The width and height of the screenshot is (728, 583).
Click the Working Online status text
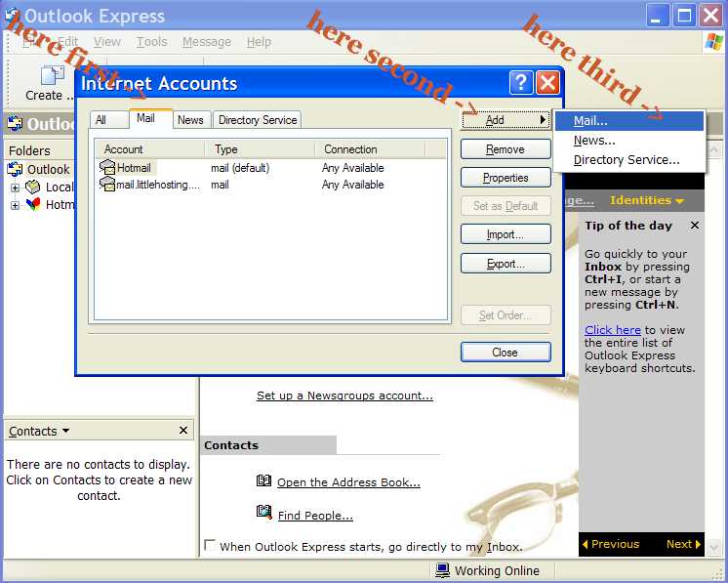pos(497,570)
